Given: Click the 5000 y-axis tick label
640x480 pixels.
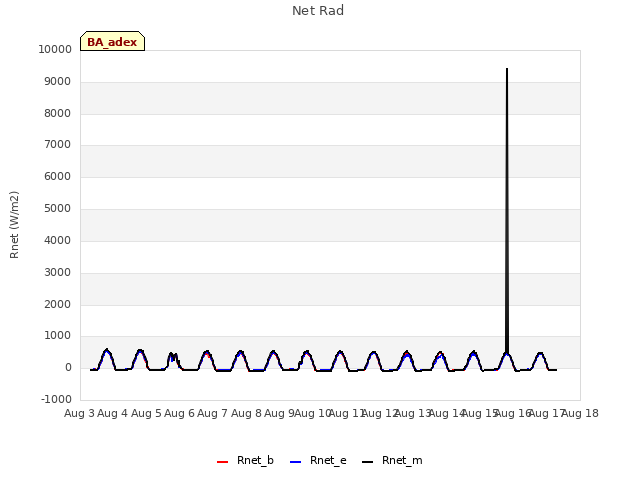Looking at the screenshot, I should 58,209.
